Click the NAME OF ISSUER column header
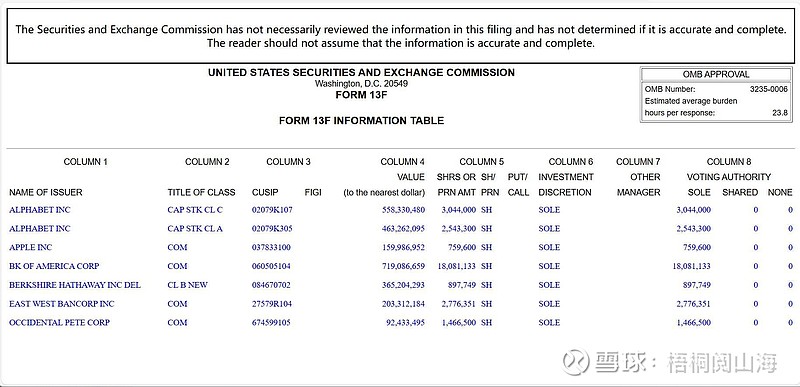The image size is (800, 387). pos(45,193)
